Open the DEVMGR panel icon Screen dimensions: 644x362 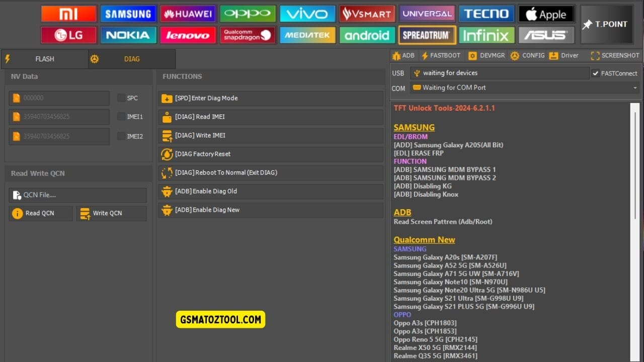click(486, 55)
